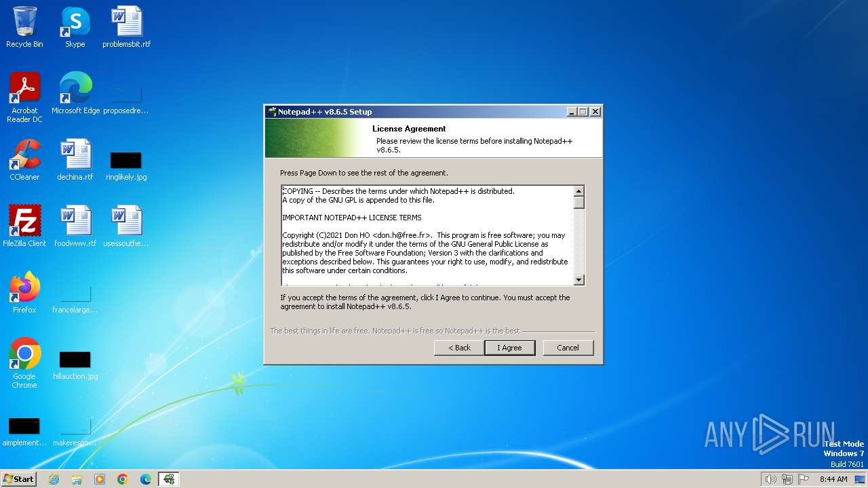Select the CCleaner desktop shortcut
This screenshot has width=868, height=488.
(x=24, y=160)
